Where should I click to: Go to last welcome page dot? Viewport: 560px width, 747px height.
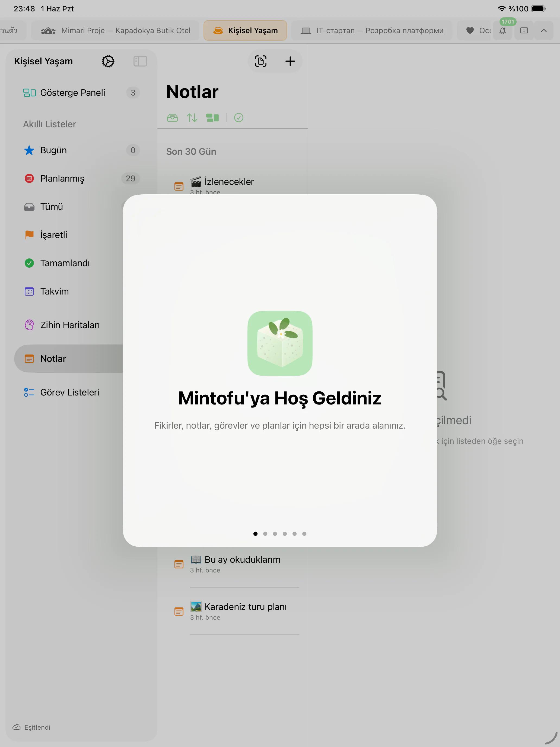pos(304,534)
